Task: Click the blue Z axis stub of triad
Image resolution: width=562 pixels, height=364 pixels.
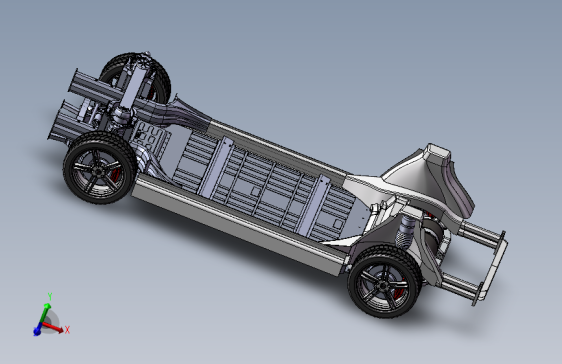Action: (37, 330)
